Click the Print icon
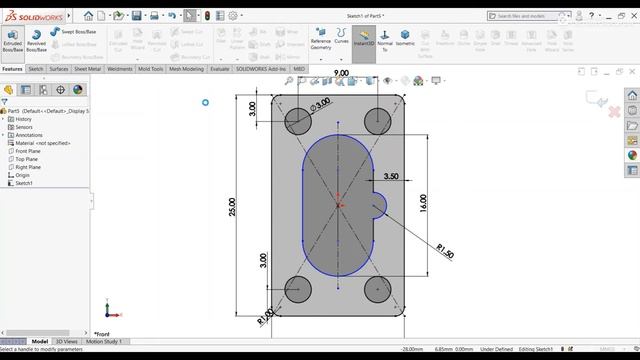The height and width of the screenshot is (360, 640). click(154, 16)
